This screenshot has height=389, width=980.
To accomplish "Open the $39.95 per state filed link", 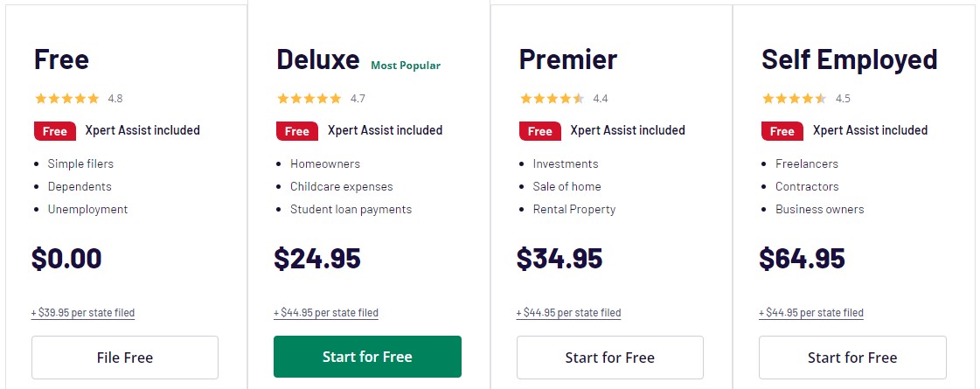I will pos(83,313).
